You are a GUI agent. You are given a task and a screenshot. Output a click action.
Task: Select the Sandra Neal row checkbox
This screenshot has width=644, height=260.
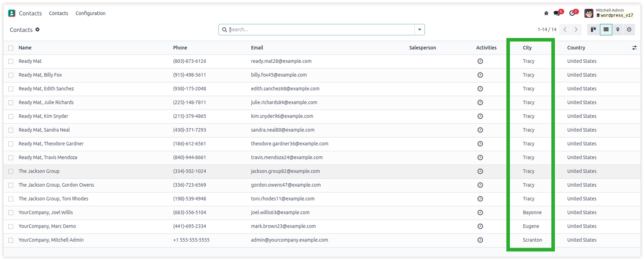pos(11,130)
